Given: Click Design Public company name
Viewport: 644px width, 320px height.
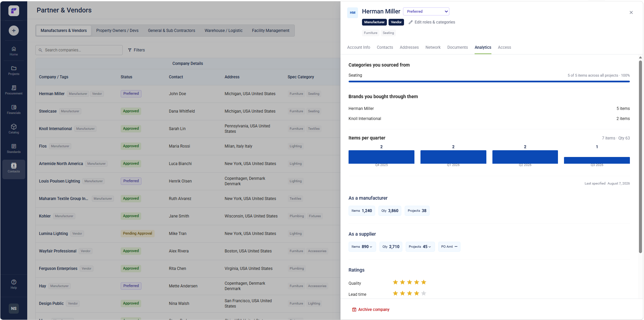Looking at the screenshot, I should pyautogui.click(x=51, y=304).
